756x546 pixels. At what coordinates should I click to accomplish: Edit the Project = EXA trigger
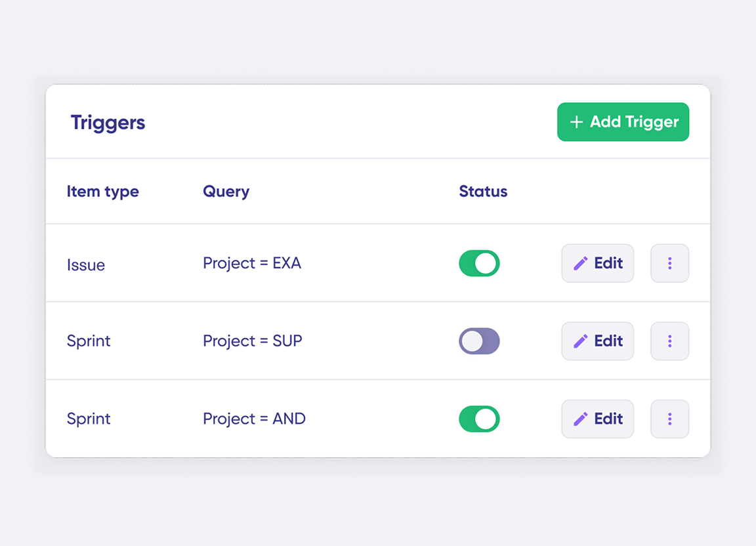click(597, 263)
